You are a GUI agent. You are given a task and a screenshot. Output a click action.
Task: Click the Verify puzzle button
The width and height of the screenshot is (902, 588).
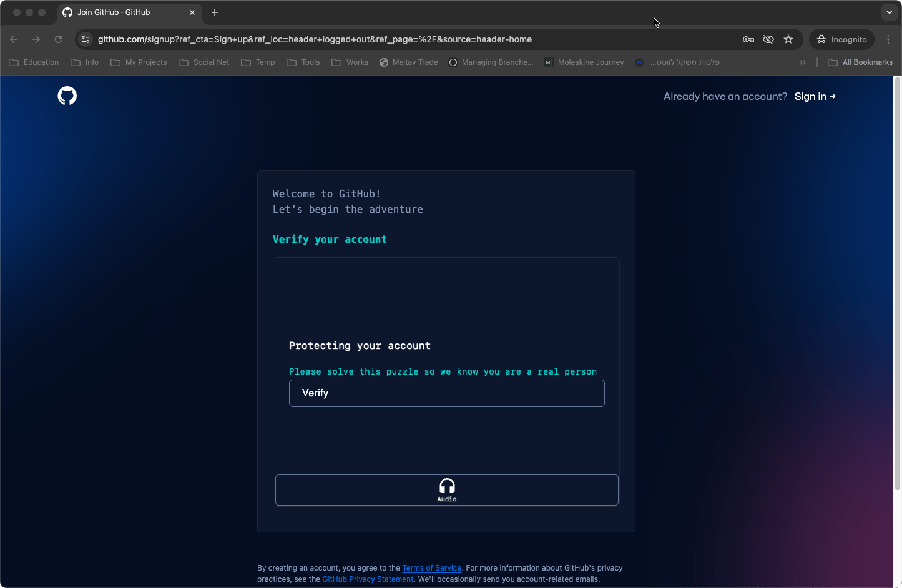pos(446,393)
